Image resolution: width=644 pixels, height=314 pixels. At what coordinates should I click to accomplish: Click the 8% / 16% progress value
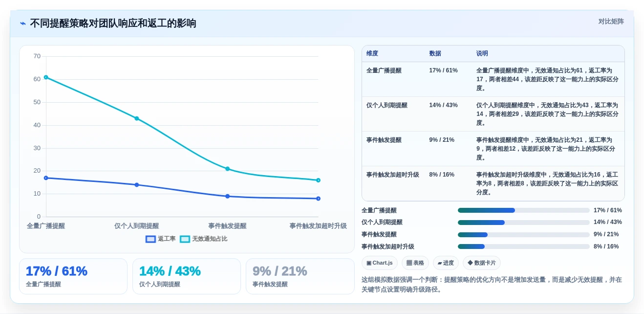pos(606,247)
